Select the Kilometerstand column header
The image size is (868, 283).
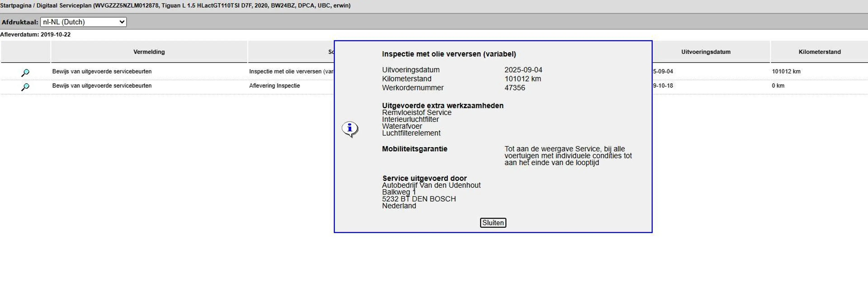pos(819,52)
